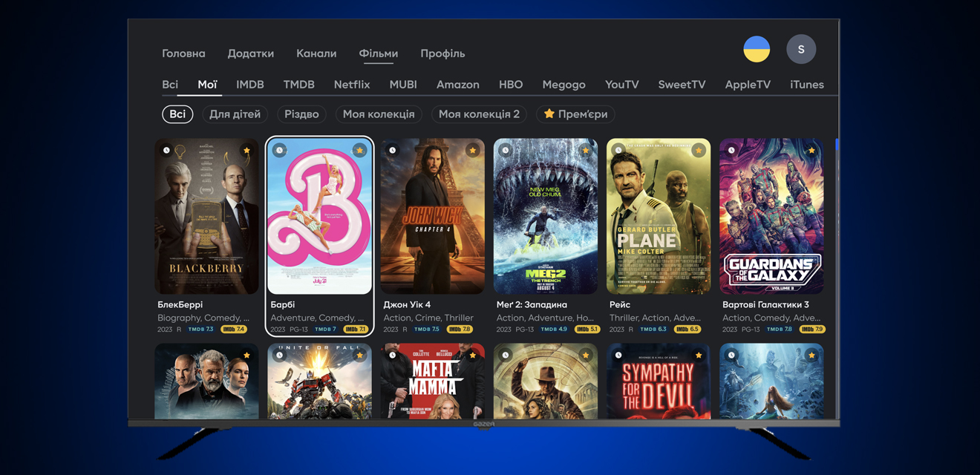
Task: Select the Моя колекція 2 filter chip
Action: click(x=479, y=114)
